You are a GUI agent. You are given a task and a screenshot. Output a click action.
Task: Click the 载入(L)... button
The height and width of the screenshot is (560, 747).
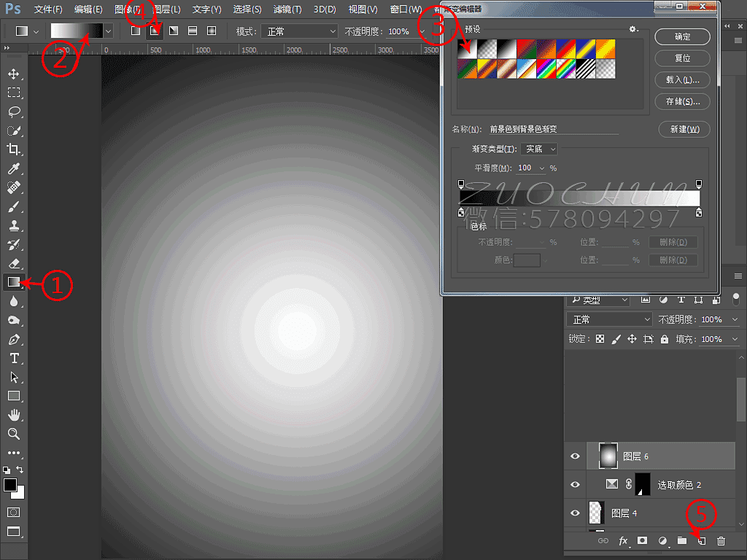(682, 79)
